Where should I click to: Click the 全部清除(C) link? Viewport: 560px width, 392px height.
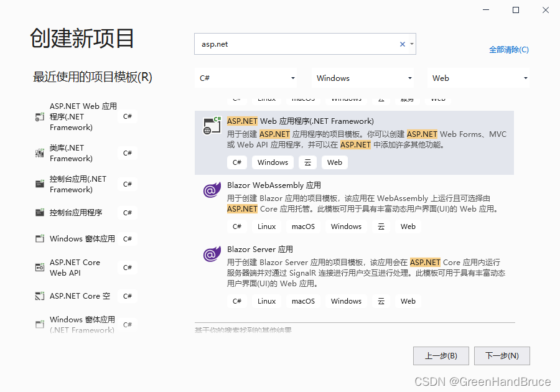[x=509, y=50]
